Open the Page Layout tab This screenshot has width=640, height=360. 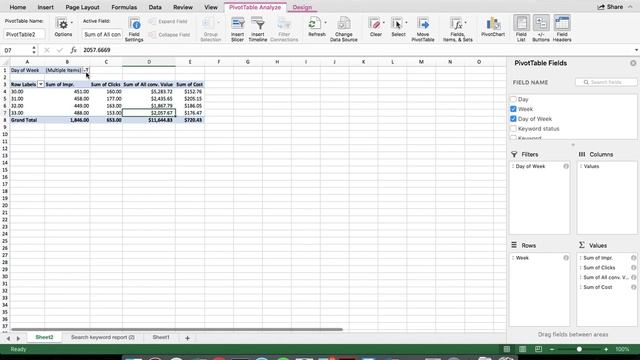tap(82, 7)
